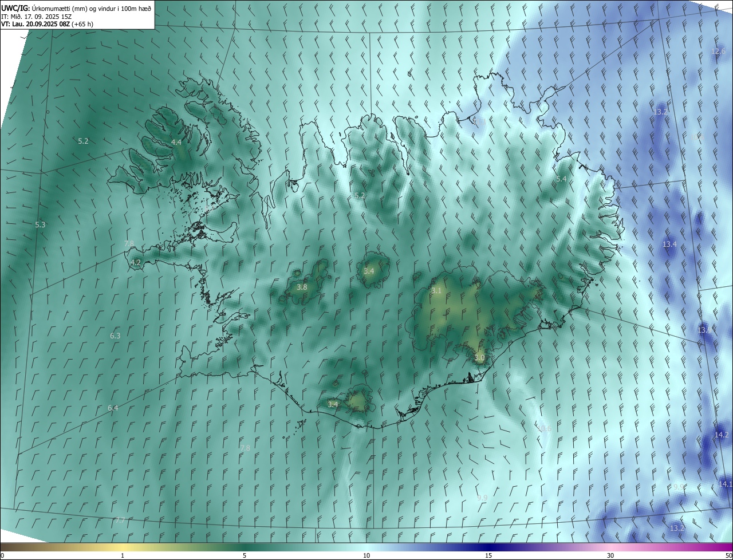The height and width of the screenshot is (560, 733).
Task: Click the legend label 5
Action: [x=245, y=556]
